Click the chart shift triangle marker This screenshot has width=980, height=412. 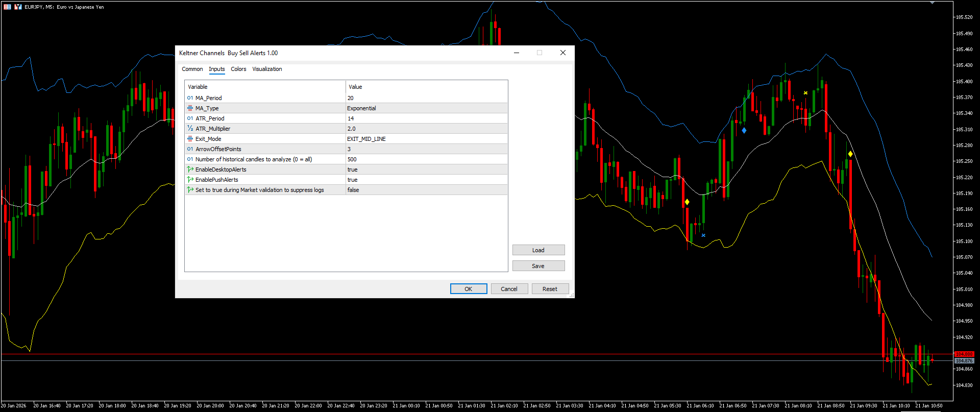click(933, 3)
